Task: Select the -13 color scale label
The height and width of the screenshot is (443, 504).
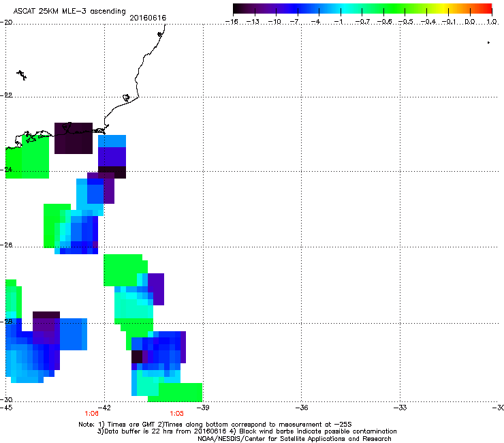Action: (253, 22)
